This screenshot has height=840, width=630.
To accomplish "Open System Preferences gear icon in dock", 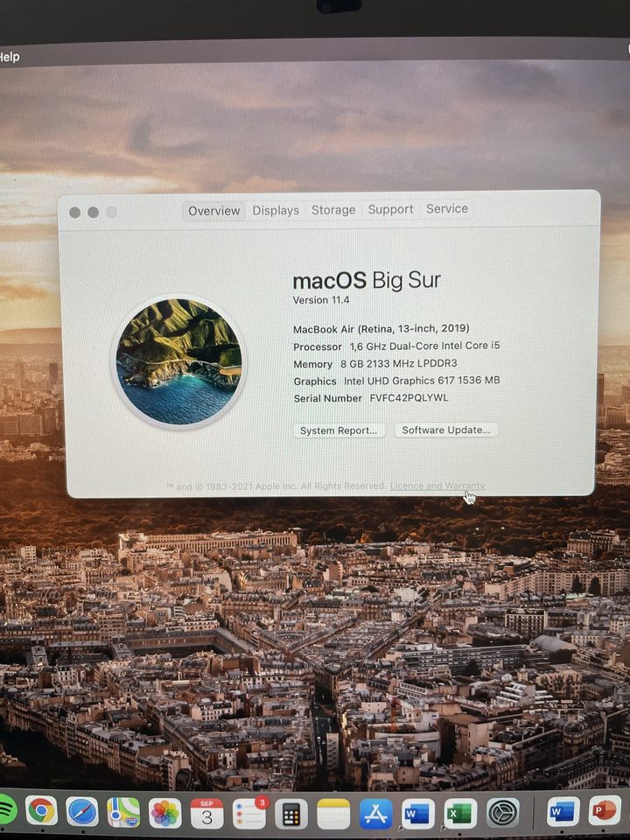I will (x=502, y=813).
